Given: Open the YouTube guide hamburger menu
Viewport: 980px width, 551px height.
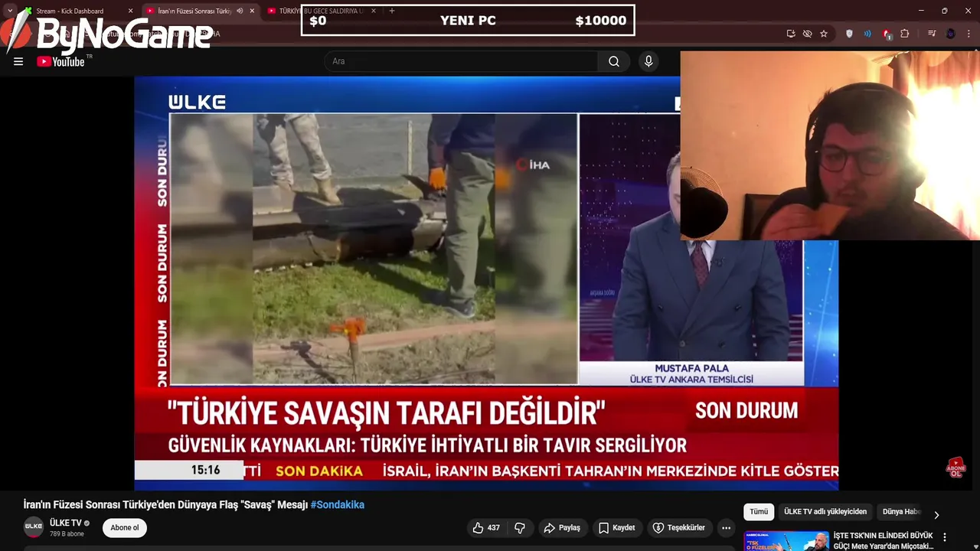Looking at the screenshot, I should click(18, 61).
